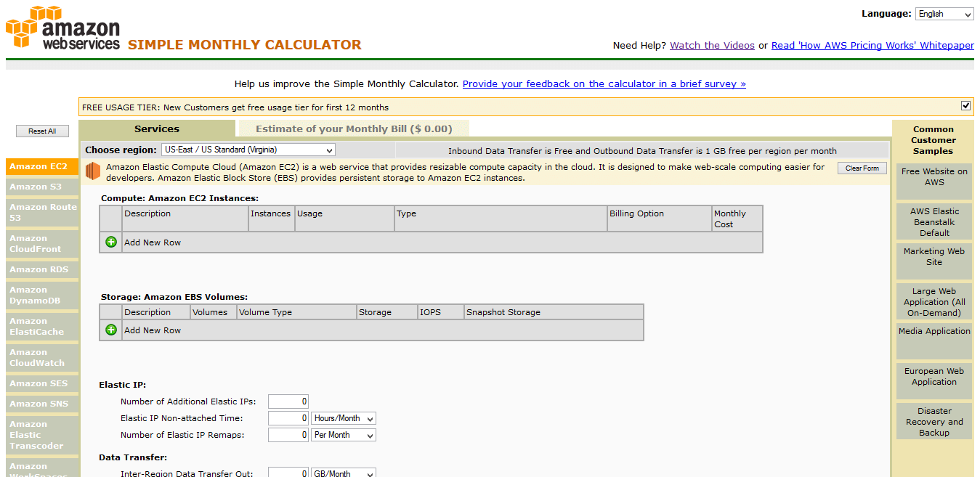Screen dimensions: 980x477
Task: Click Add New Row text in EBS Volumes table
Action: pos(153,330)
